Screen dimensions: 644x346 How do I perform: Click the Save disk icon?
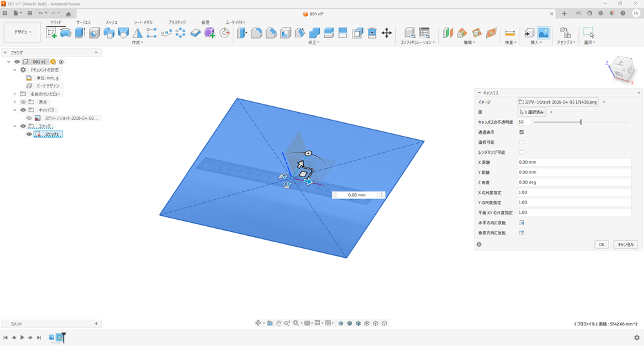30,13
